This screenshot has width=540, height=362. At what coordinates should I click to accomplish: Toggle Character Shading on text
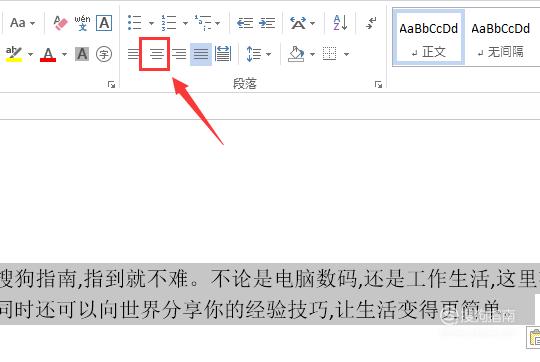(82, 54)
